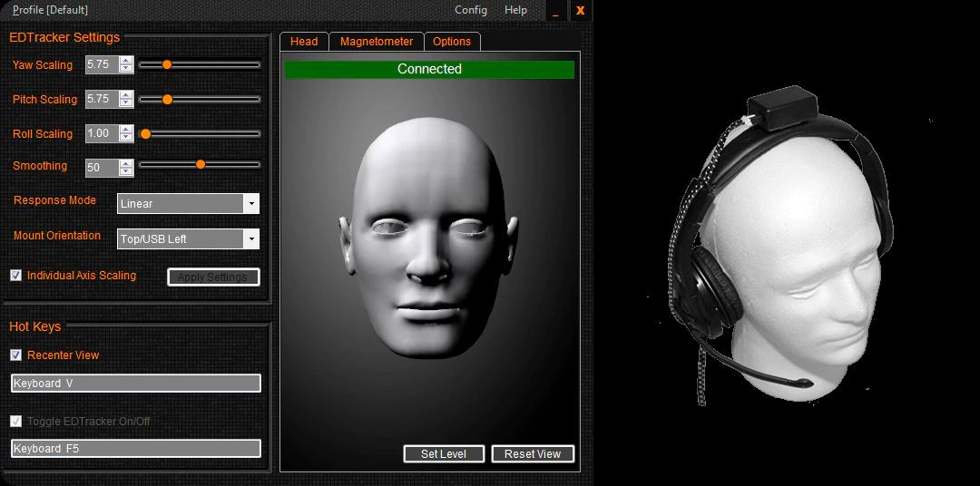Uncheck the Recenter View hotkey checkbox
Viewport: 980px width, 486px height.
point(15,355)
